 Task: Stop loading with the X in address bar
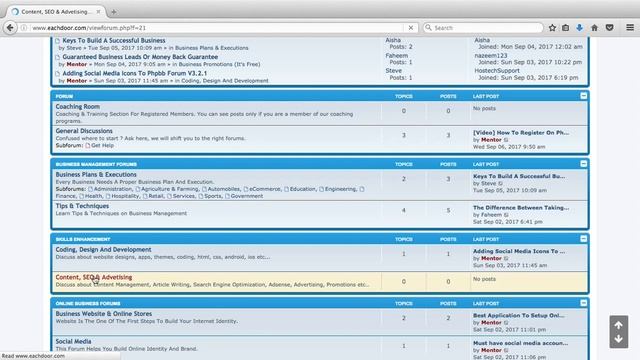tap(411, 28)
